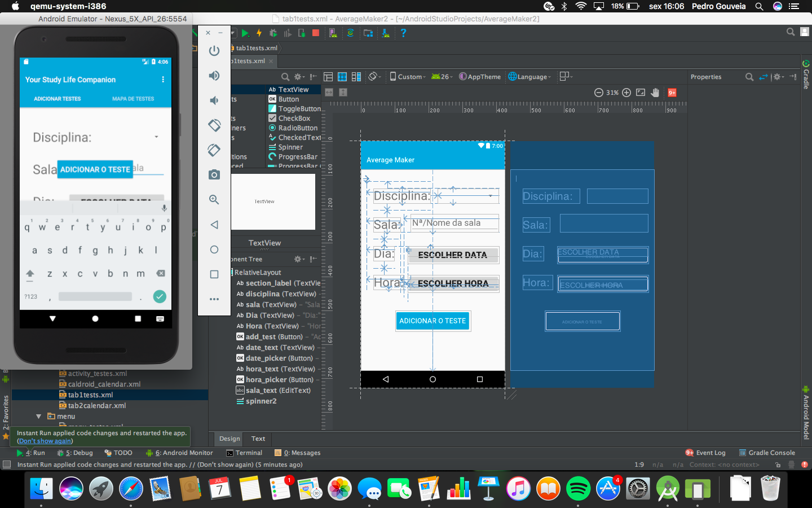Screen dimensions: 812x508
Task: Open MAPA DE TESTES tab in emulator
Action: pyautogui.click(x=133, y=99)
